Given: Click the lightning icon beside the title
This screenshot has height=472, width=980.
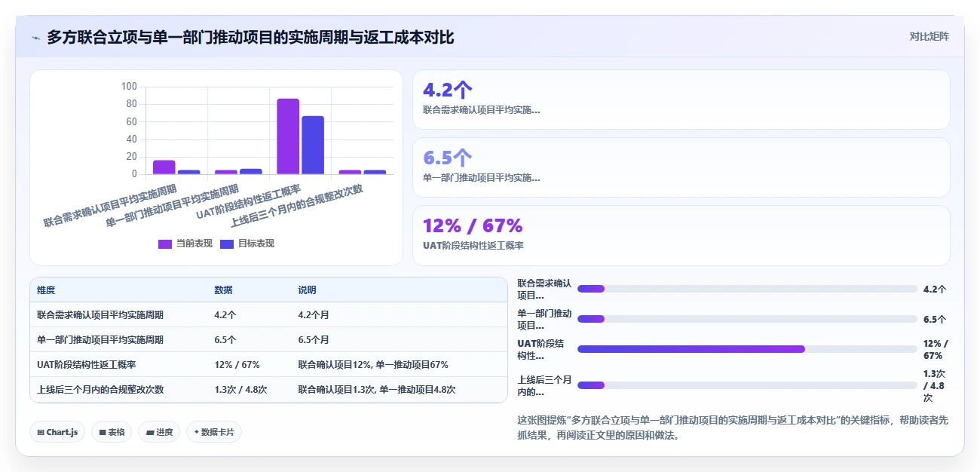Looking at the screenshot, I should click(x=35, y=38).
